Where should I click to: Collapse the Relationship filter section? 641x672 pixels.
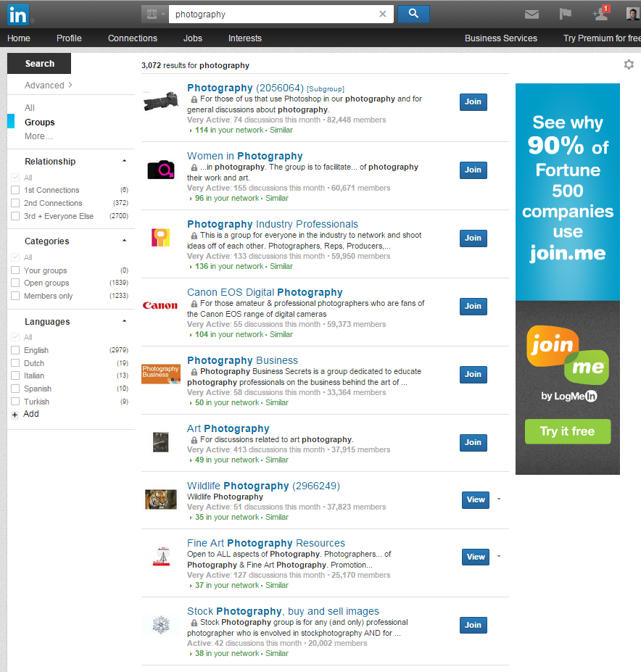click(124, 161)
